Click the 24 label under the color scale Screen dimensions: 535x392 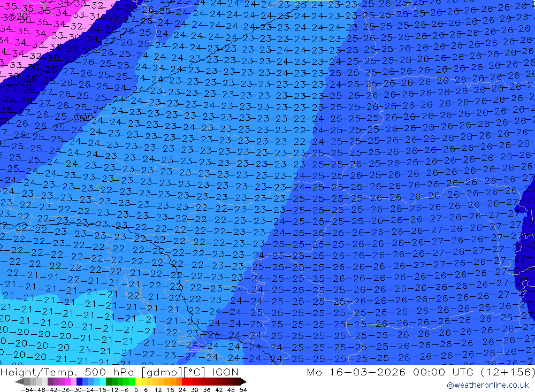coord(182,390)
